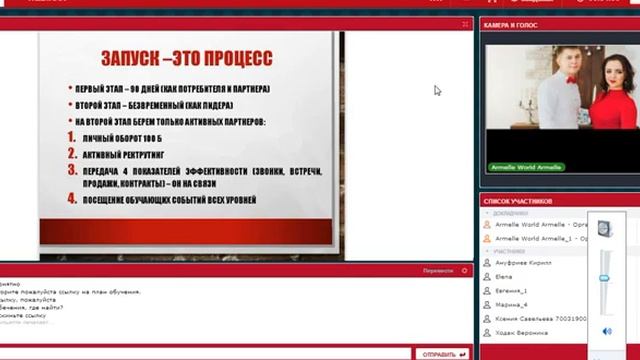The width and height of the screenshot is (640, 360).
Task: Click user icon beside Ануфриев Кирилл
Action: 487,263
